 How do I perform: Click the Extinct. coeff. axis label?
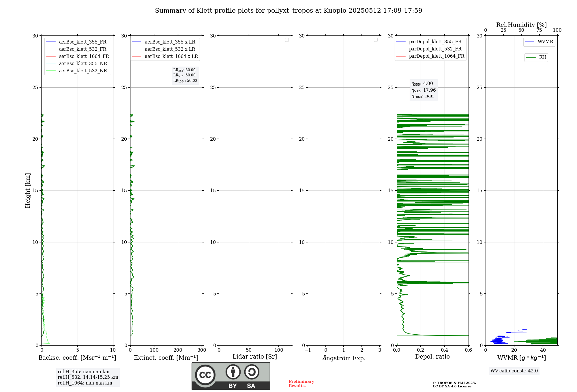click(166, 358)
